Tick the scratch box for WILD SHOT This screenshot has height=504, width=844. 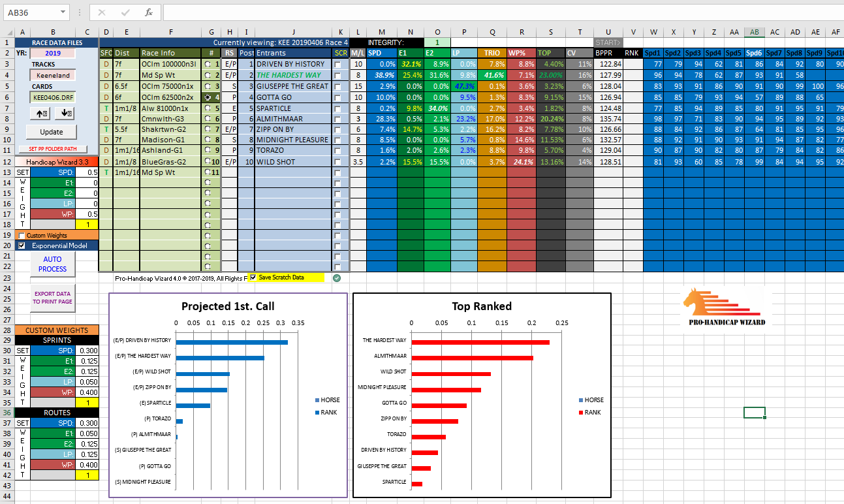pyautogui.click(x=337, y=162)
